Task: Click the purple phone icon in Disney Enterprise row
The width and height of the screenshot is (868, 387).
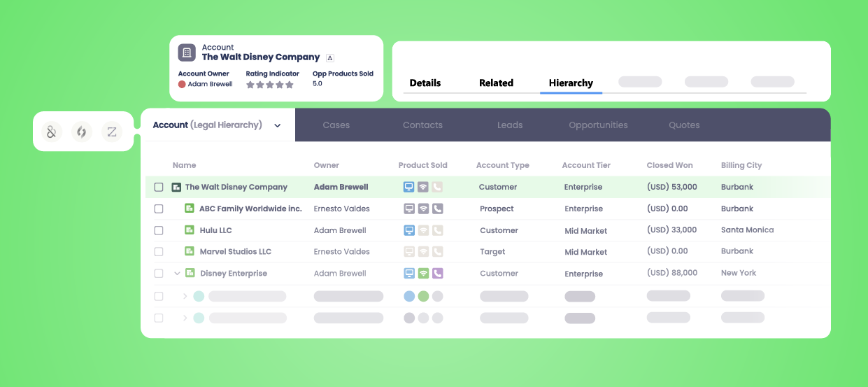Action: (438, 274)
